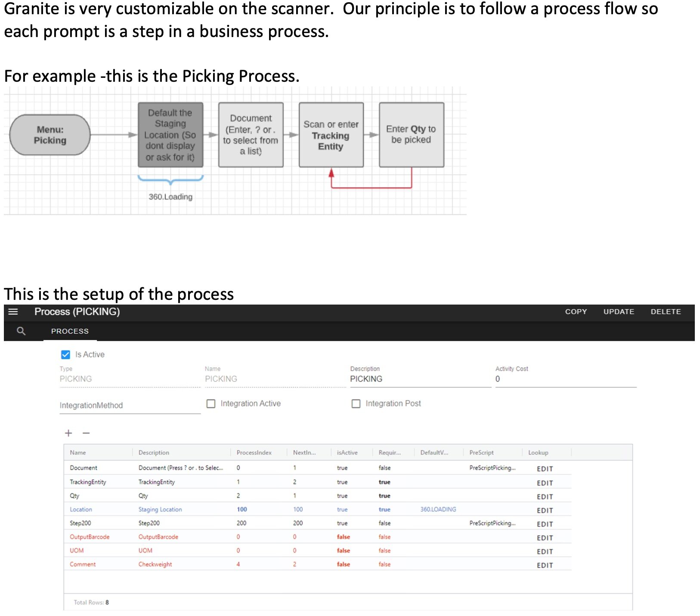Image resolution: width=700 pixels, height=616 pixels.
Task: Edit lookup for the Location row
Action: point(545,510)
